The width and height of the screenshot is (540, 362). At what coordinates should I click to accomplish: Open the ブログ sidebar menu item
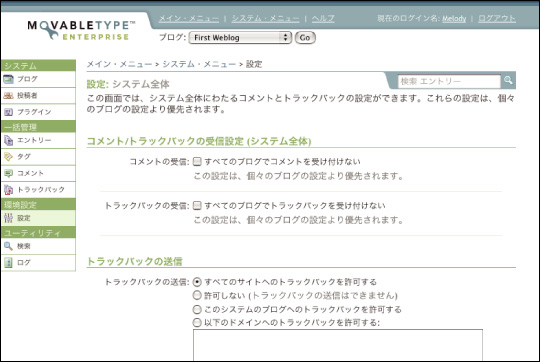tap(39, 79)
